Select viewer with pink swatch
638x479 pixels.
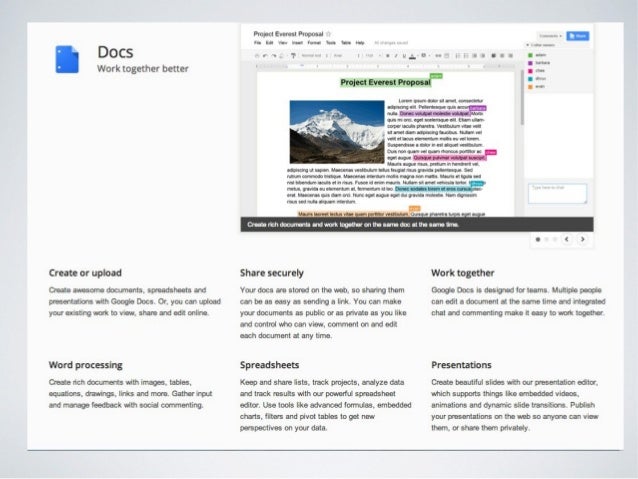[x=536, y=70]
